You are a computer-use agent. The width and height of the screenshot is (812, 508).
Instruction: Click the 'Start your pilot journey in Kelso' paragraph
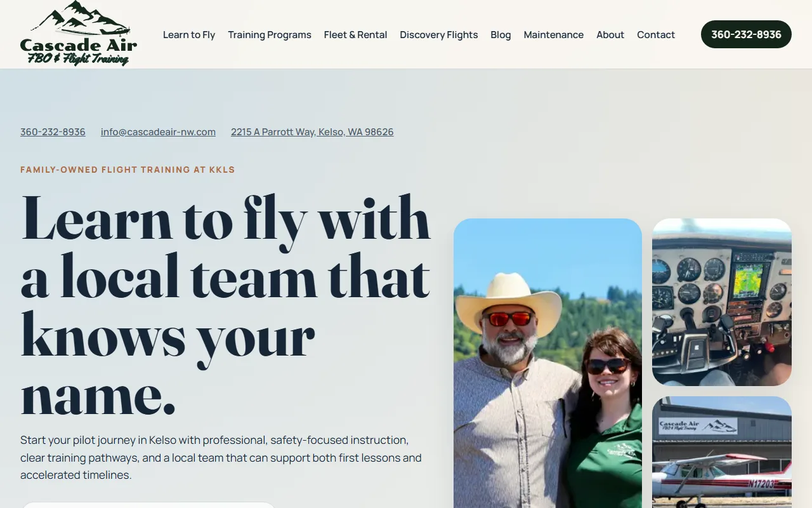(221, 457)
